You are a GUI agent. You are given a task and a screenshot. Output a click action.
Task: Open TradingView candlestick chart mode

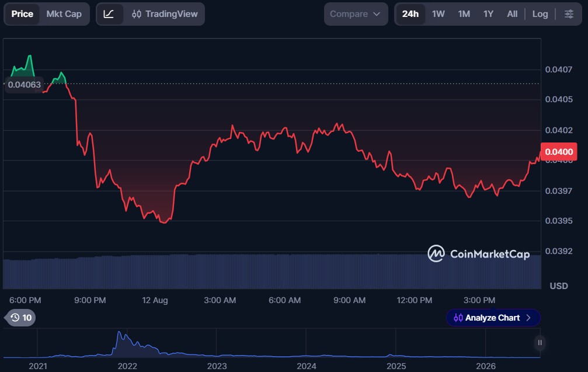pyautogui.click(x=165, y=14)
